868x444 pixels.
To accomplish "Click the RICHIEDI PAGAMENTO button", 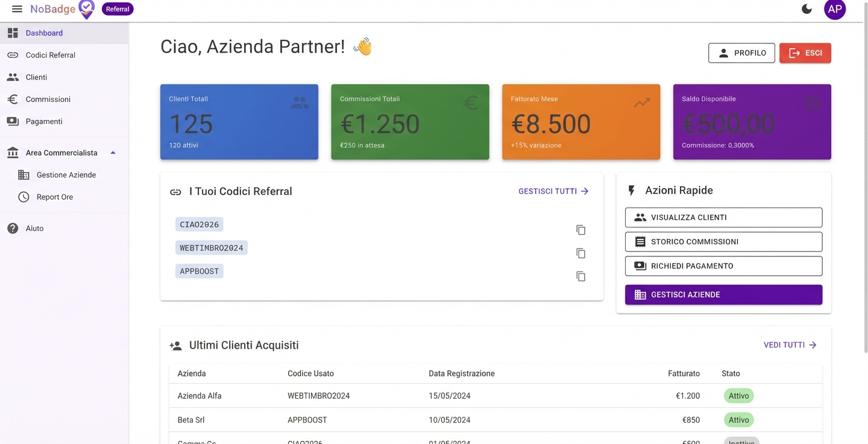I will click(x=723, y=265).
